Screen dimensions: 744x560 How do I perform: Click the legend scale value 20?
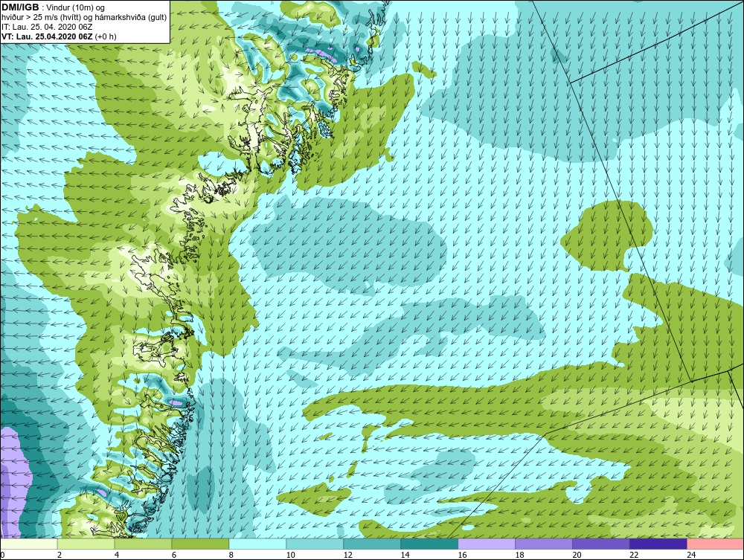point(577,556)
